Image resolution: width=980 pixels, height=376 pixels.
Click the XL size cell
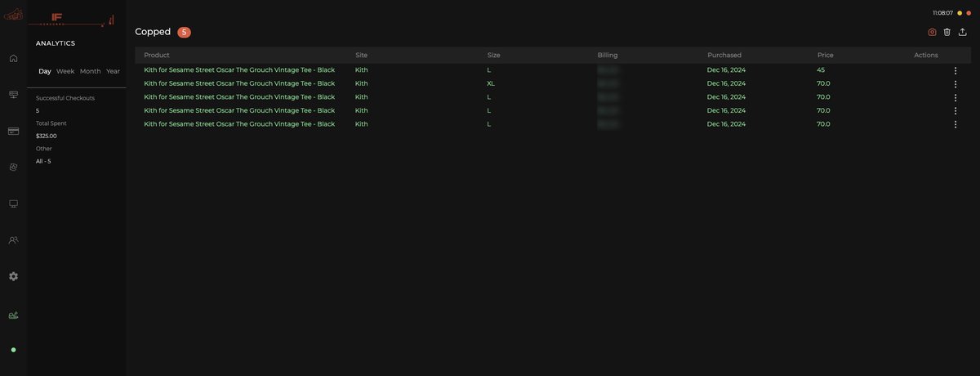(x=491, y=83)
